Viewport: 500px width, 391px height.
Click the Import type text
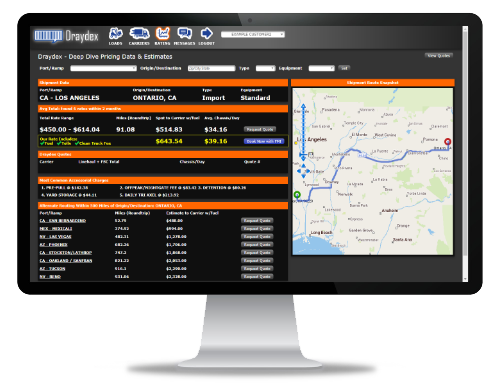[x=214, y=98]
